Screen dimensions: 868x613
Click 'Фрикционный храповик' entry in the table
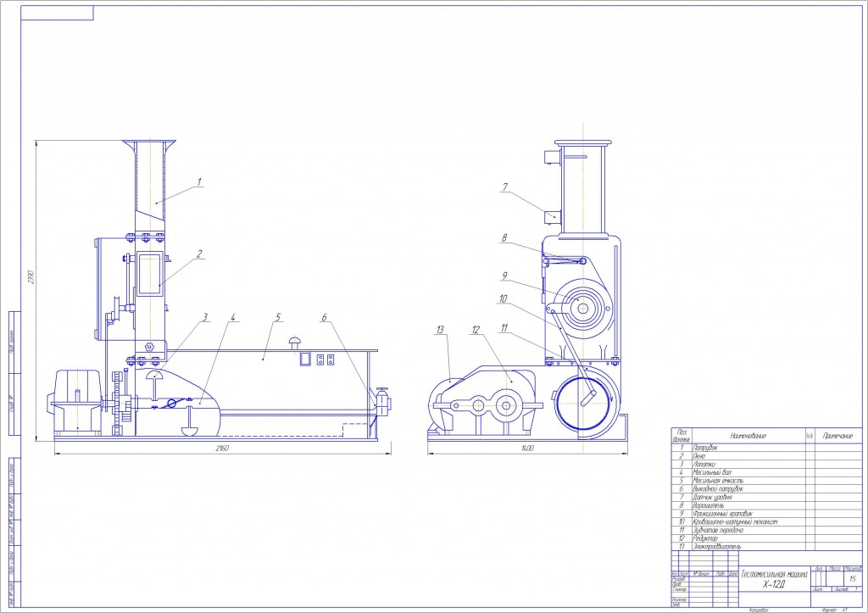[723, 514]
